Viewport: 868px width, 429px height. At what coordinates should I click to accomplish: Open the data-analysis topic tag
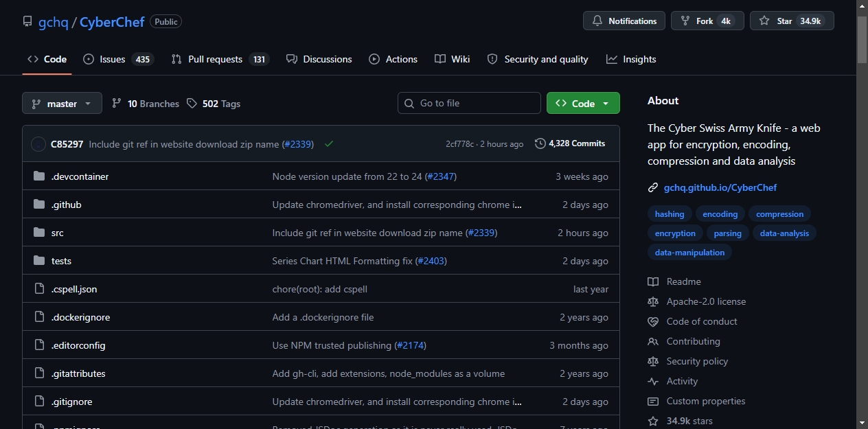(x=784, y=233)
